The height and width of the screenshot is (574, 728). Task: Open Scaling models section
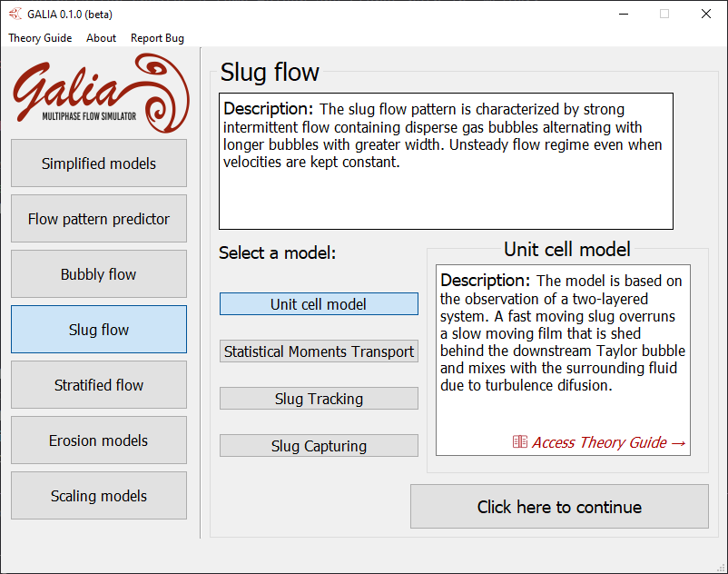coord(99,496)
